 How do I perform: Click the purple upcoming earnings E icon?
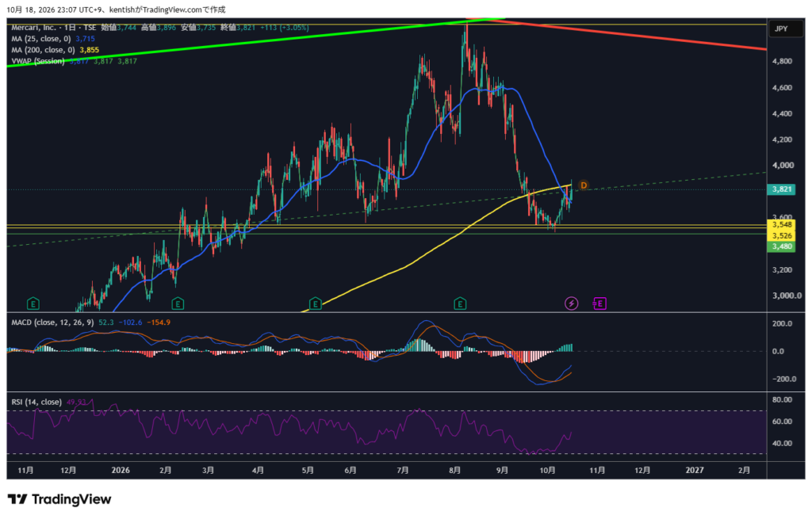599,303
